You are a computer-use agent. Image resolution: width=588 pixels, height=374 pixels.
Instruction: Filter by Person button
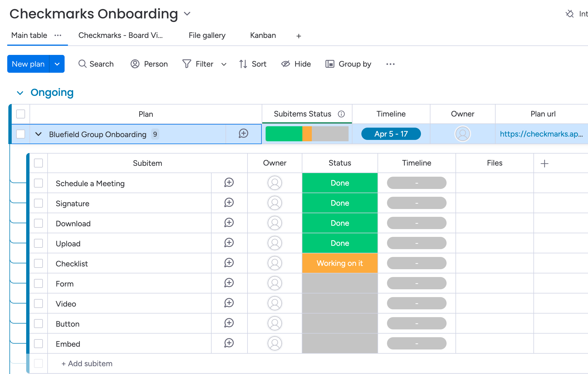click(x=149, y=64)
